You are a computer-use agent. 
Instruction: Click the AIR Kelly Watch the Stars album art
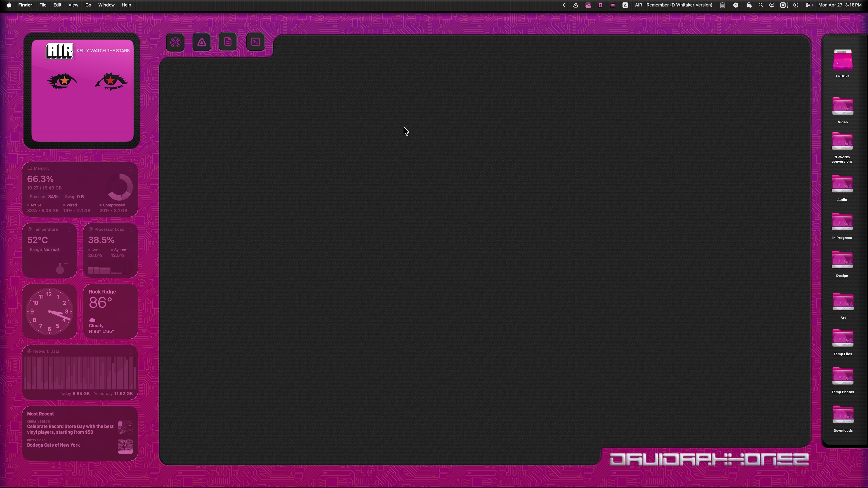tap(83, 91)
